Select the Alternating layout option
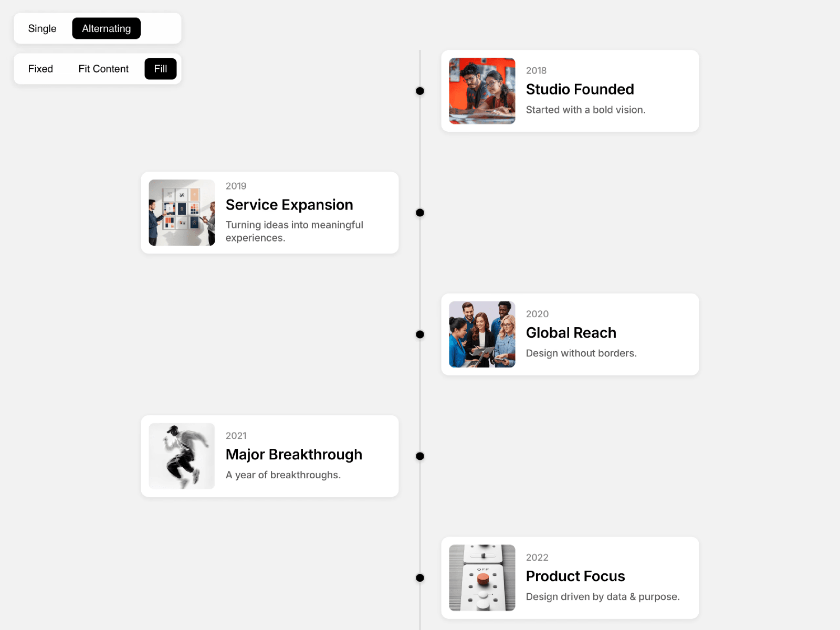This screenshot has width=840, height=630. point(106,28)
